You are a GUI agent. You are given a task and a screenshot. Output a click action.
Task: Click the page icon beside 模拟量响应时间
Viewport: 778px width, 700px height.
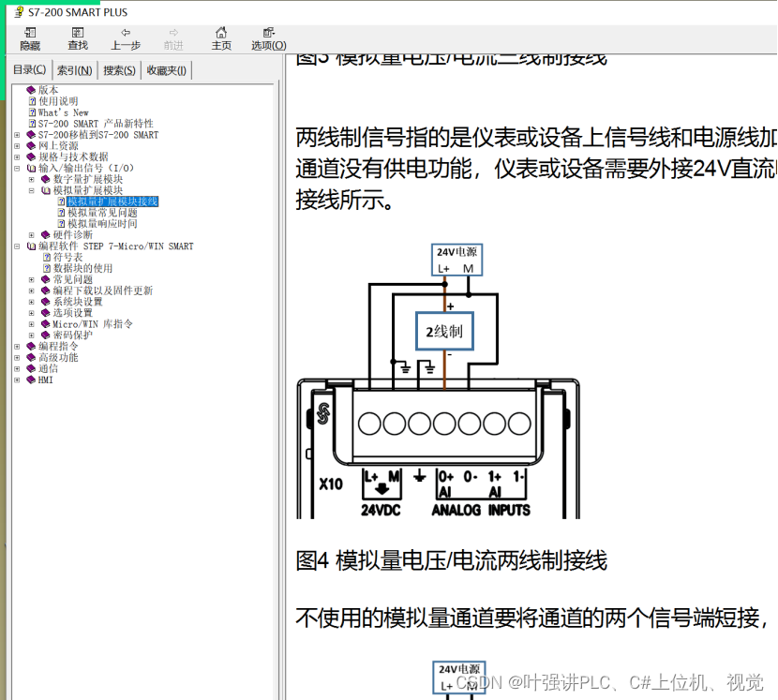[61, 224]
